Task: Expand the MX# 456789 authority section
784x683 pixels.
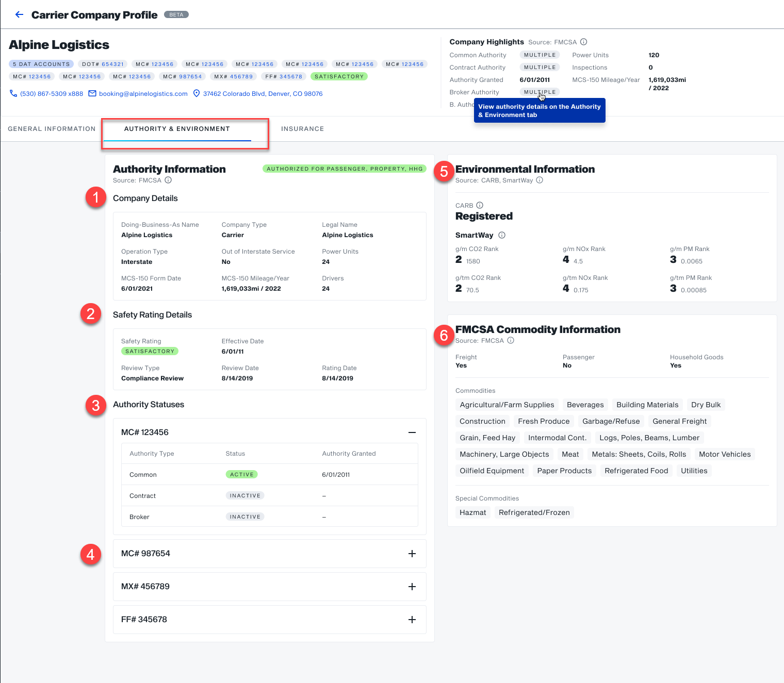Action: pos(412,587)
